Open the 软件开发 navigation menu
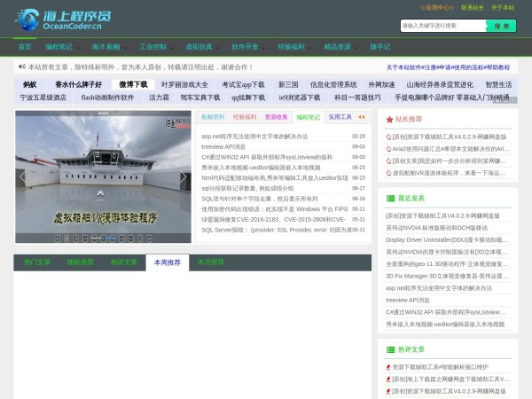The image size is (532, 399). [x=247, y=46]
